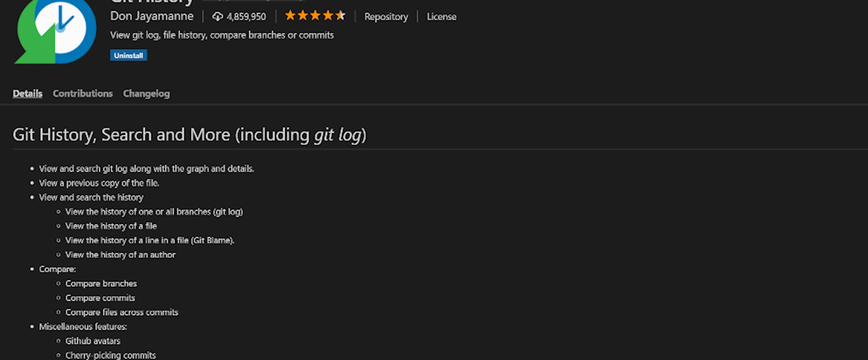Image resolution: width=868 pixels, height=360 pixels.
Task: Click the second rating star
Action: pyautogui.click(x=303, y=16)
